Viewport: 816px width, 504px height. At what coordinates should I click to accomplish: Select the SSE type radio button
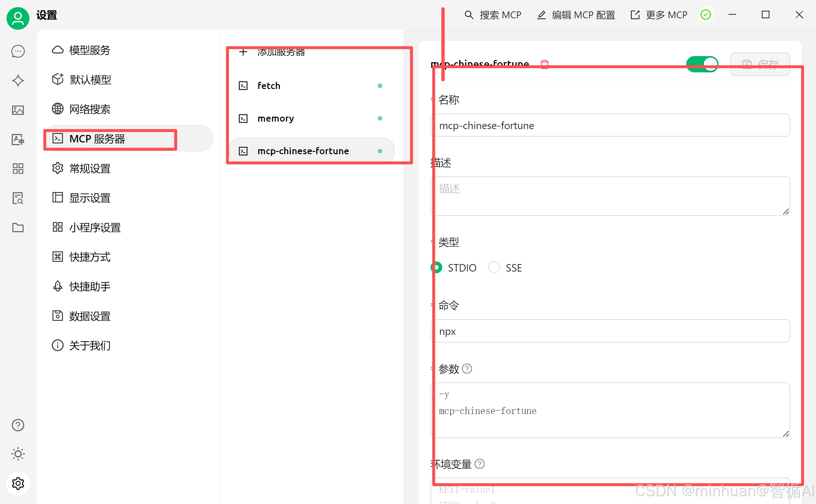[x=494, y=267]
